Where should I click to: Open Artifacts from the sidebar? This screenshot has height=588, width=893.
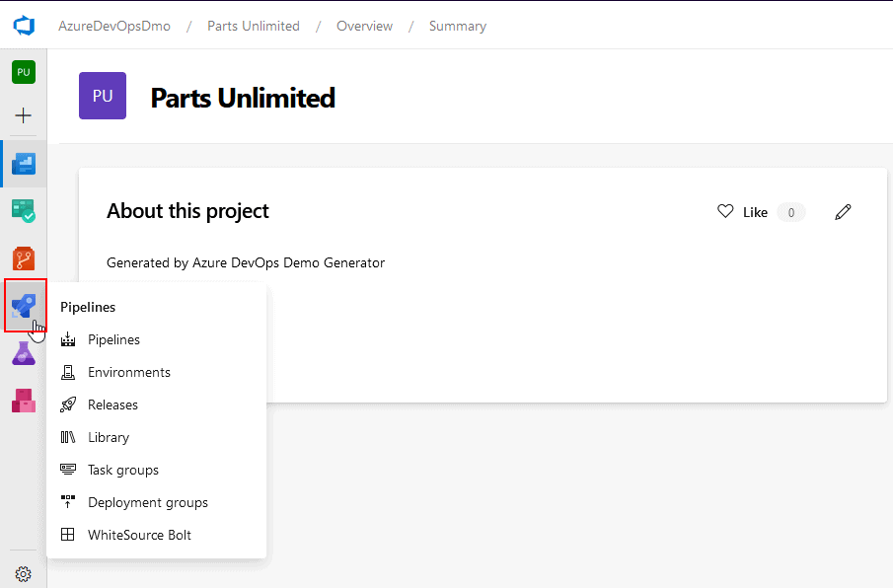tap(23, 400)
